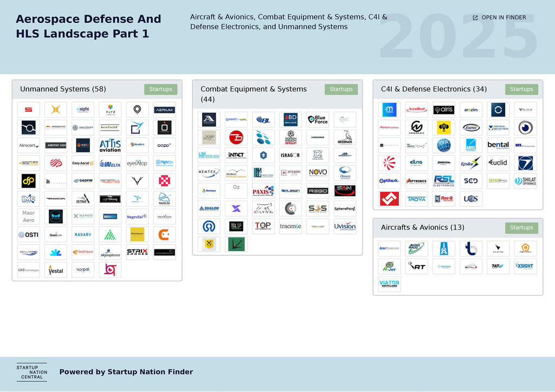Click the Blue Force logo in Combat Equipment
Image resolution: width=555 pixels, height=392 pixels.
318,118
